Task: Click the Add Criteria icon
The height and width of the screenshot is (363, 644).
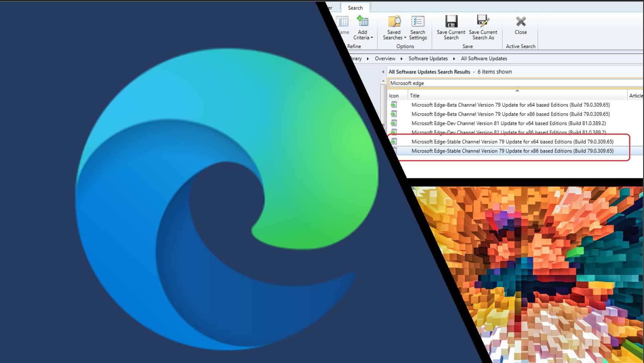Action: [x=362, y=21]
